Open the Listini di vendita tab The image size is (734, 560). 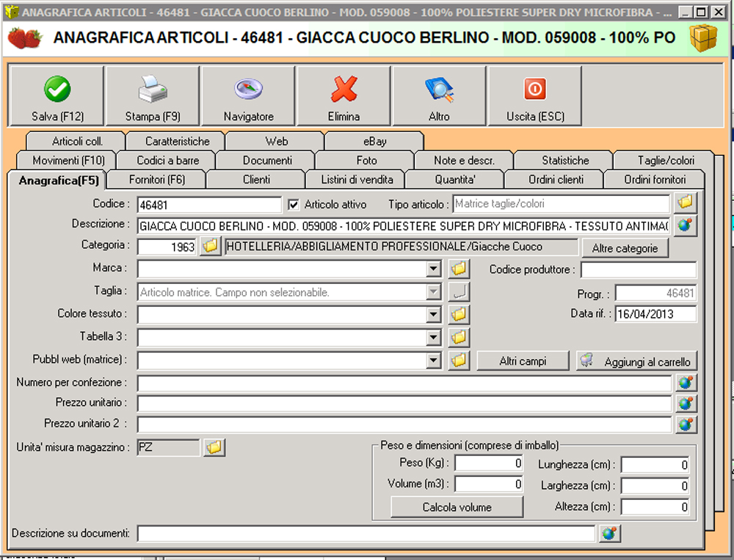(x=357, y=179)
